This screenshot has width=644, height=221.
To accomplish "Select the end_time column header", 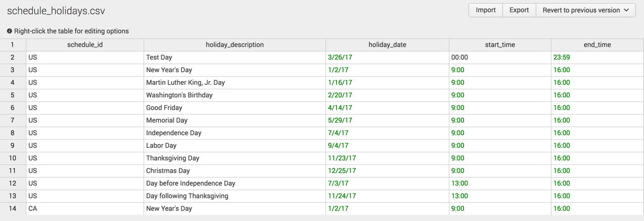I will point(597,45).
